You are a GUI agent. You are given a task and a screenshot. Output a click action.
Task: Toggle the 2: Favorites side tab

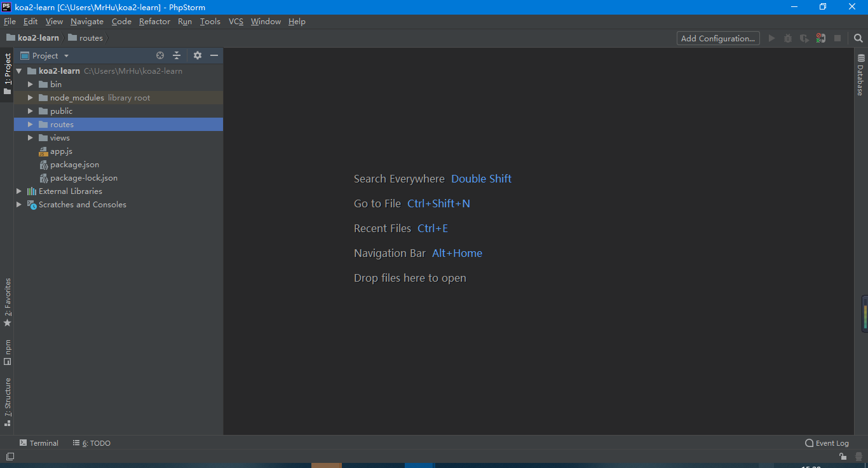click(7, 302)
